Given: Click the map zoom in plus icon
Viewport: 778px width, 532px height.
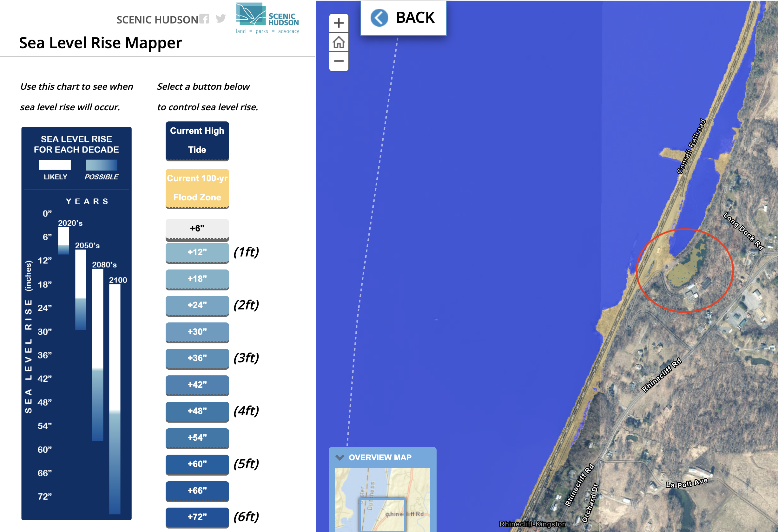Looking at the screenshot, I should (x=339, y=23).
